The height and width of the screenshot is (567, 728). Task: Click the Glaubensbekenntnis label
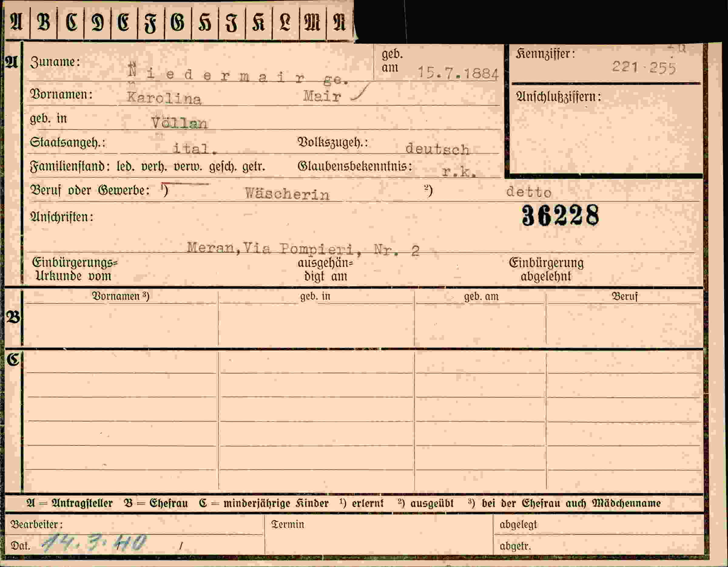point(355,166)
